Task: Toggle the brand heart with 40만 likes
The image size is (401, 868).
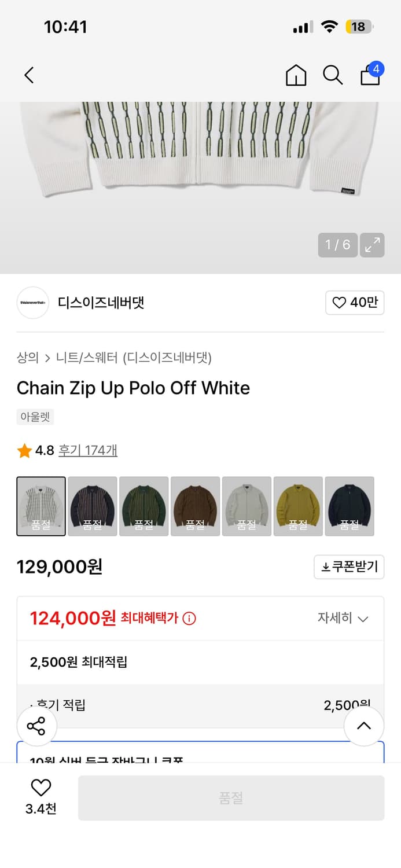Action: point(354,302)
